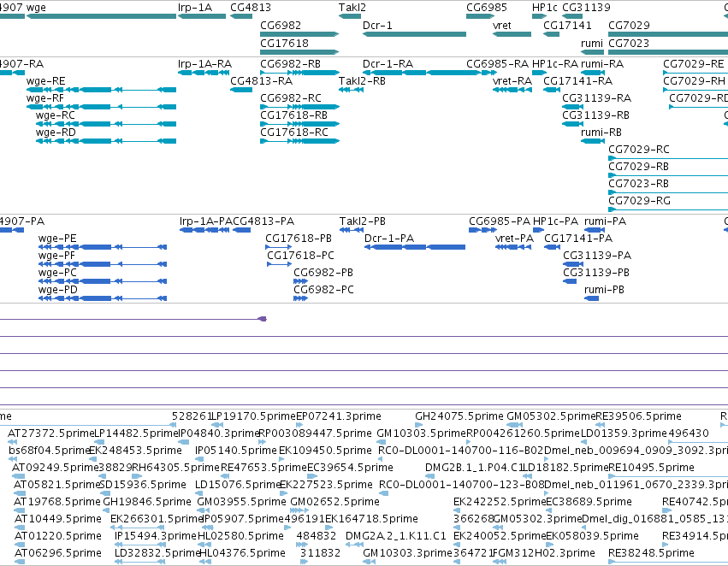The height and width of the screenshot is (566, 728).
Task: Click the wge-RE transcript label
Action: (x=45, y=80)
